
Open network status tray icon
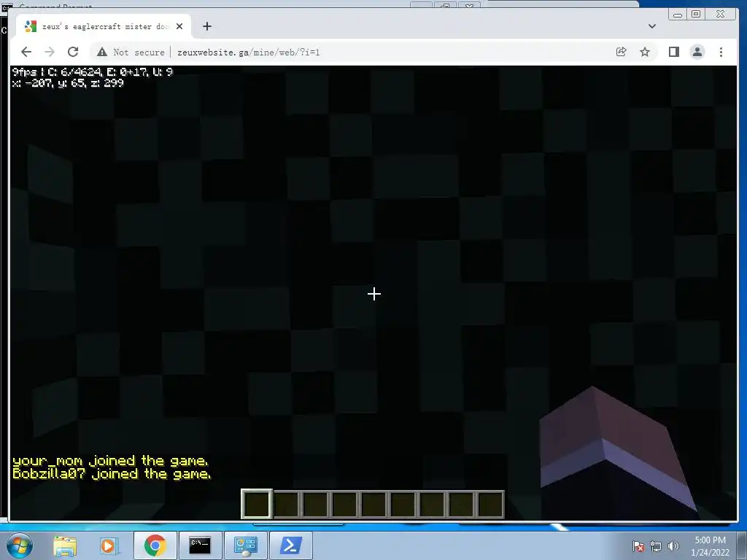(656, 546)
